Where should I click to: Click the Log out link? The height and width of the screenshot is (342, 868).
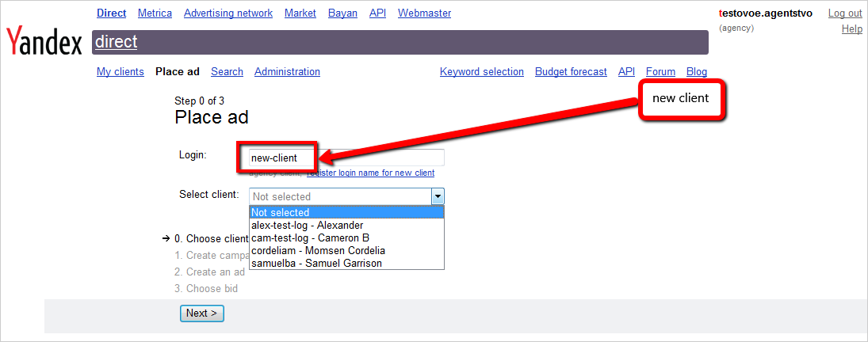(x=845, y=13)
